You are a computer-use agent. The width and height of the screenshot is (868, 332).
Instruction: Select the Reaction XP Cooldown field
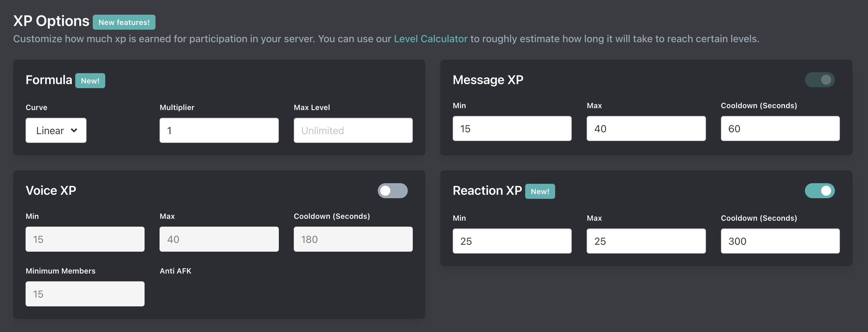[x=780, y=241]
